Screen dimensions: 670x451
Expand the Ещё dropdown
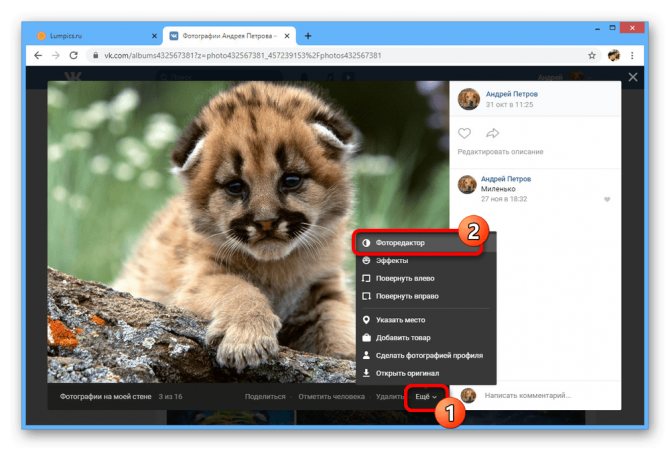click(426, 397)
